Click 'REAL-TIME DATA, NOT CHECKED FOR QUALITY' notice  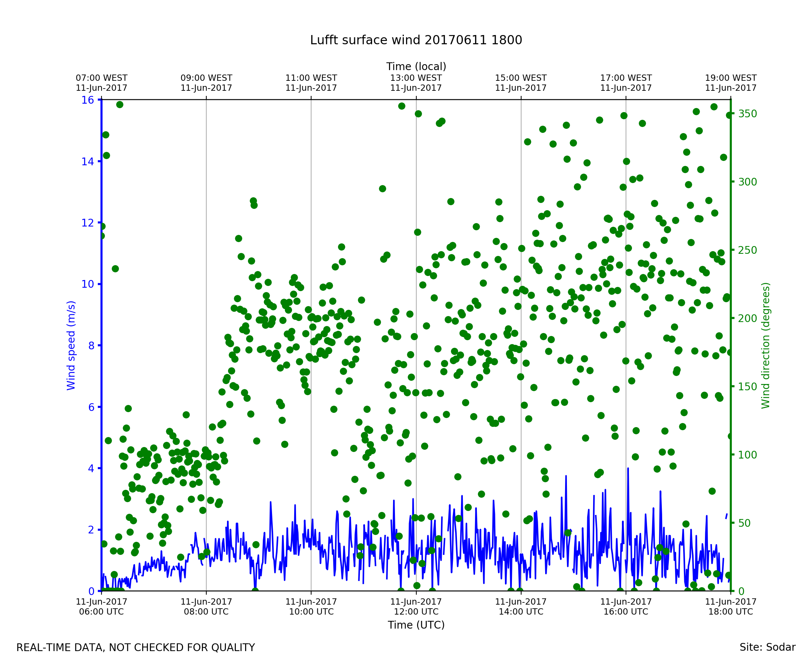(135, 647)
